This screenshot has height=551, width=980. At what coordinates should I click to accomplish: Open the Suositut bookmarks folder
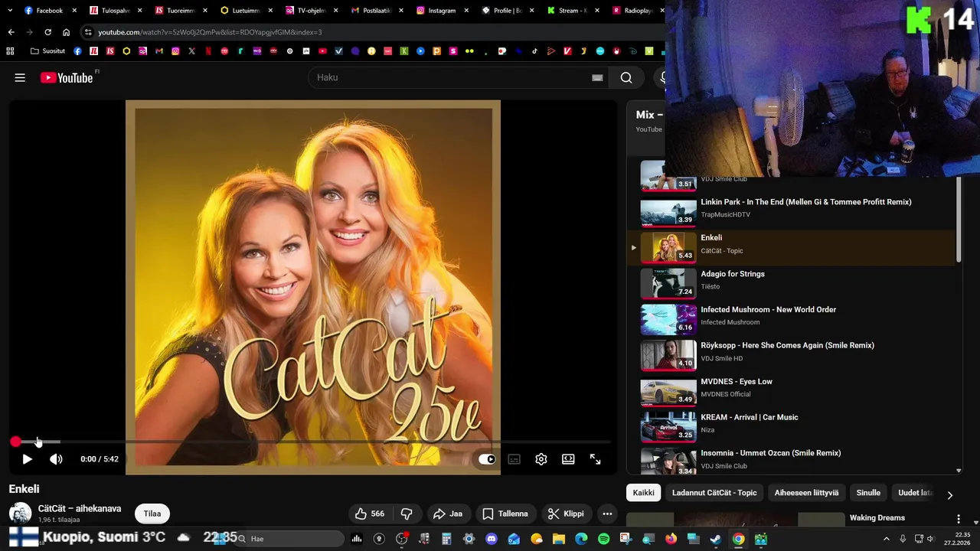[47, 51]
